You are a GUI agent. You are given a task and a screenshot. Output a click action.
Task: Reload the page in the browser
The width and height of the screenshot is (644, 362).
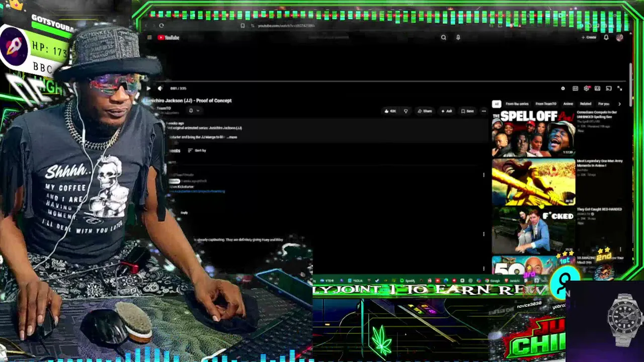click(162, 26)
